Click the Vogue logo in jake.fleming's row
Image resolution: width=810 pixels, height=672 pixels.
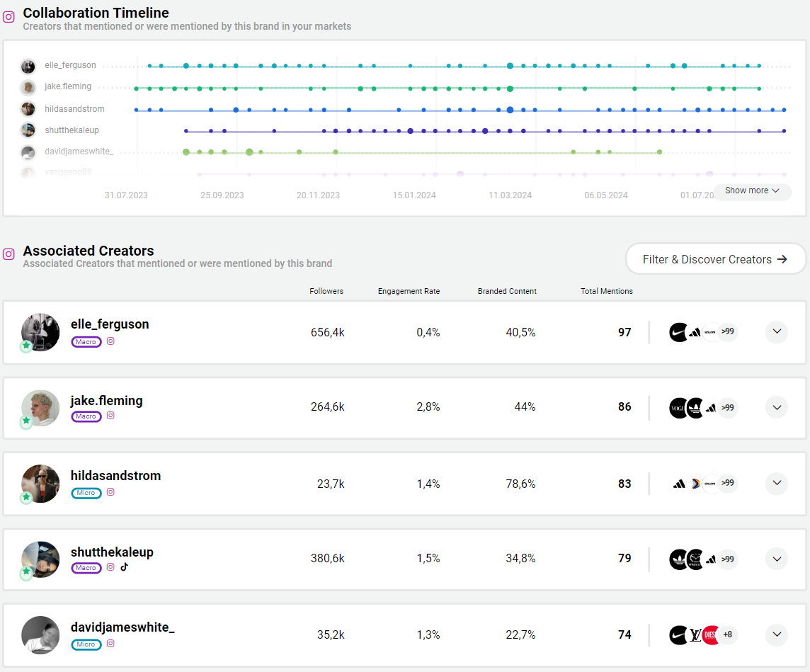pos(678,408)
